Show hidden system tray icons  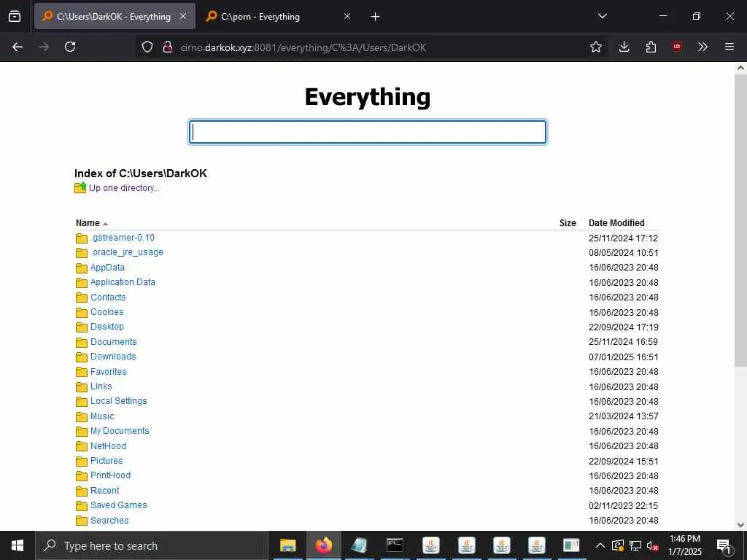[x=600, y=545]
